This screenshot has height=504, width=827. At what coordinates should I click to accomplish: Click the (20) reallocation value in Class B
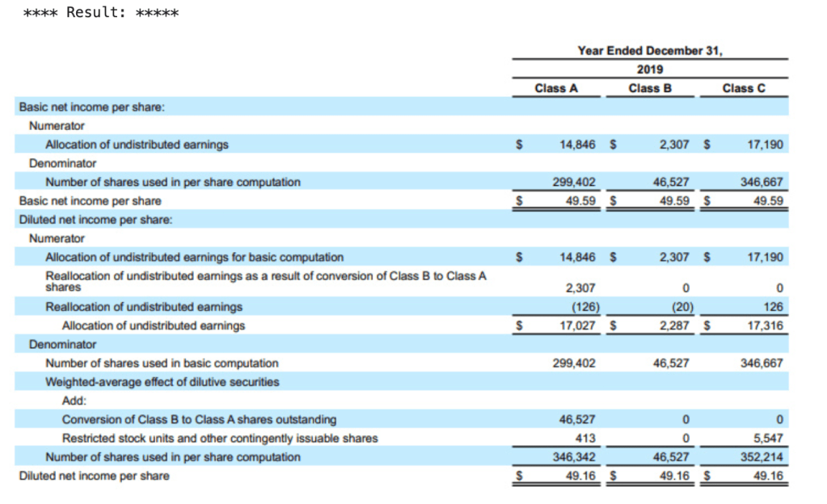(x=678, y=307)
